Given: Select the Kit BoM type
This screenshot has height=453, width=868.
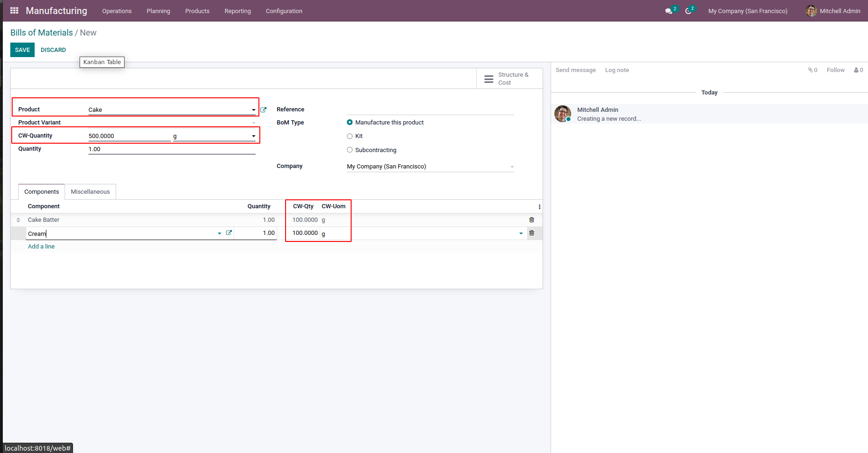Looking at the screenshot, I should pyautogui.click(x=350, y=136).
